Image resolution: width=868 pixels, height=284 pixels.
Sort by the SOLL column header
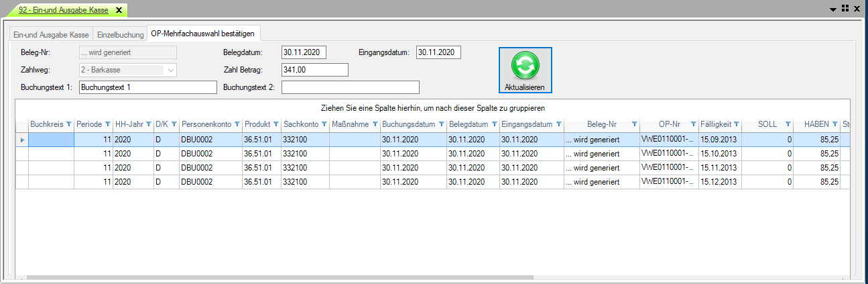pyautogui.click(x=767, y=124)
